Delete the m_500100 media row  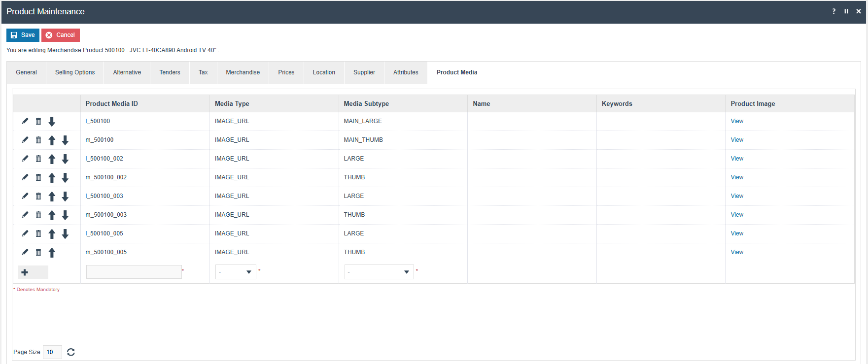click(x=38, y=140)
